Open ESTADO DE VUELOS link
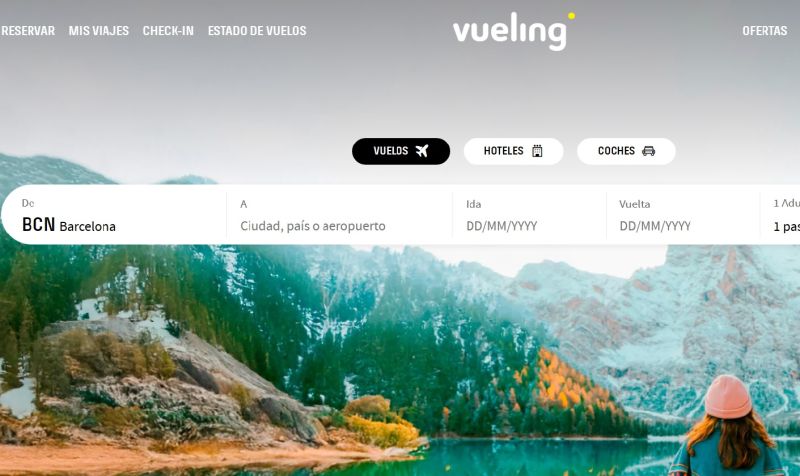Screen dimensions: 800x476 257,31
